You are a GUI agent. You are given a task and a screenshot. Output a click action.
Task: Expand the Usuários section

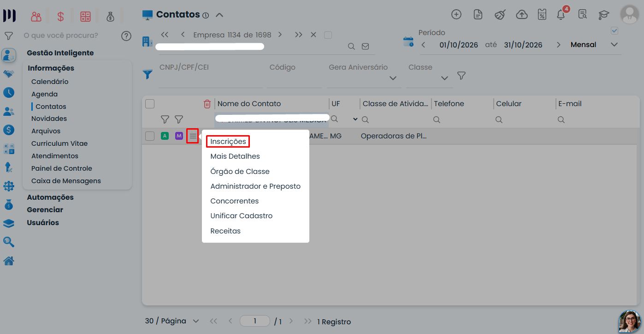click(x=43, y=222)
